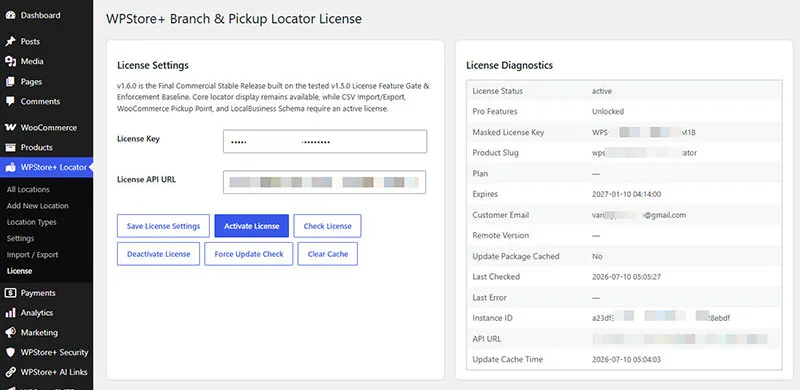Click the Activate License button

click(x=252, y=226)
